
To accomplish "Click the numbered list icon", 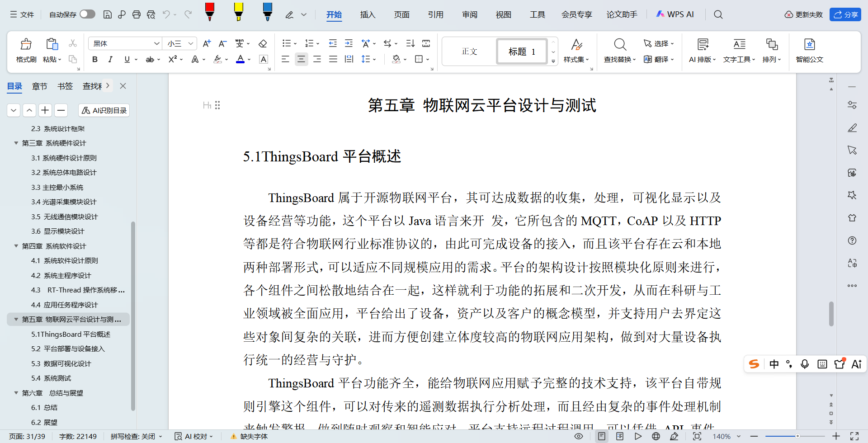I will 309,43.
